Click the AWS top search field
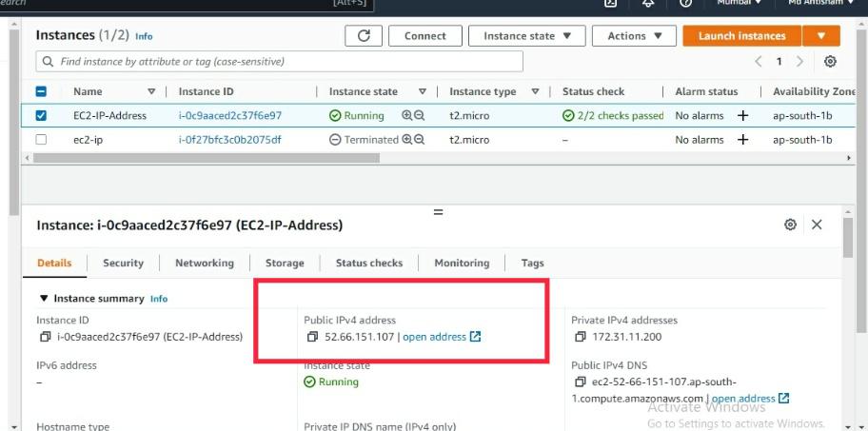The image size is (868, 431). pos(187,5)
